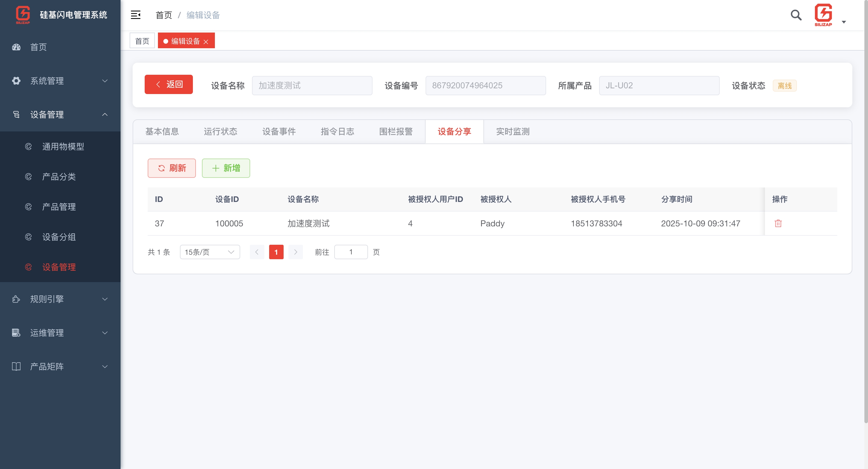Delete the share record via trash icon
The height and width of the screenshot is (469, 868).
(779, 223)
